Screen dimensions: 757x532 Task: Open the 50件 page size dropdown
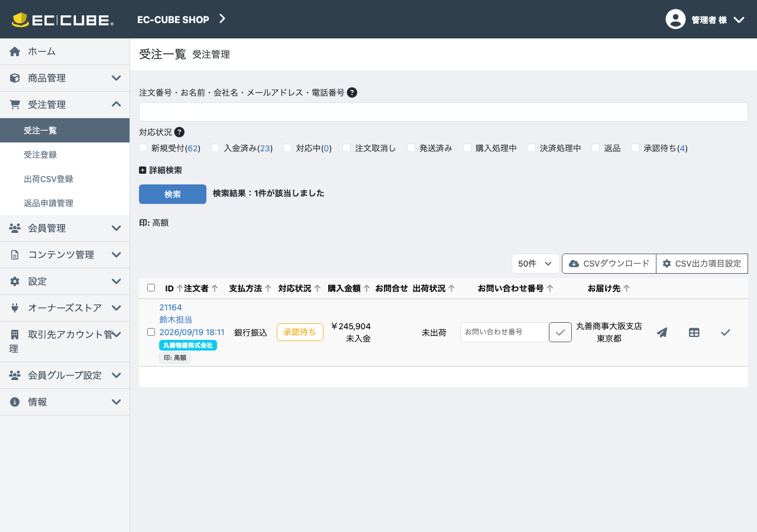(x=535, y=264)
